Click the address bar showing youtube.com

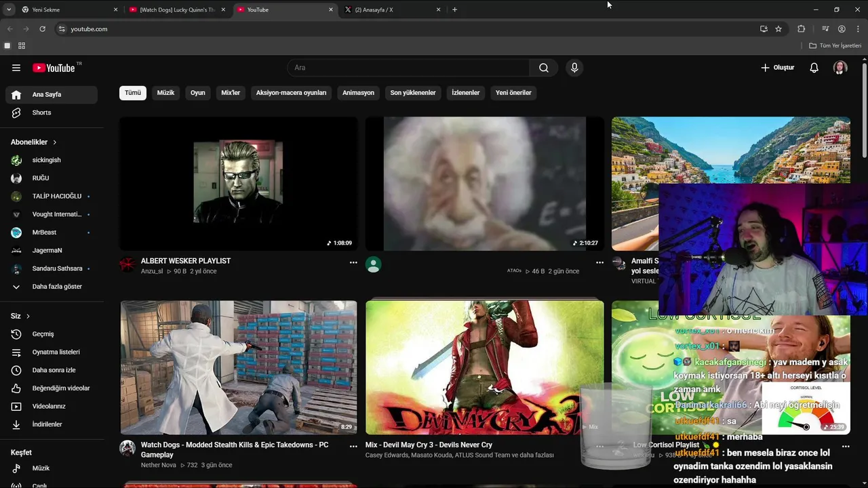coord(407,29)
